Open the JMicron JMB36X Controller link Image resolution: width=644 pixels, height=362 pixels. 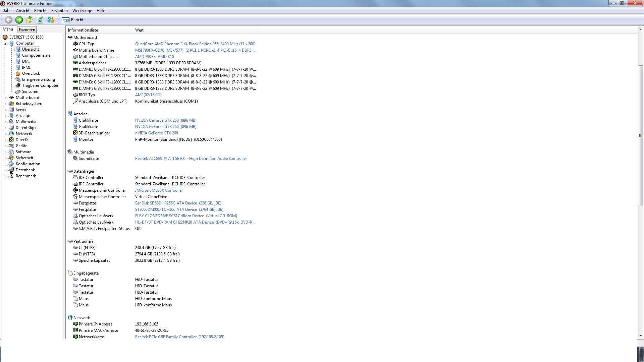pyautogui.click(x=159, y=190)
